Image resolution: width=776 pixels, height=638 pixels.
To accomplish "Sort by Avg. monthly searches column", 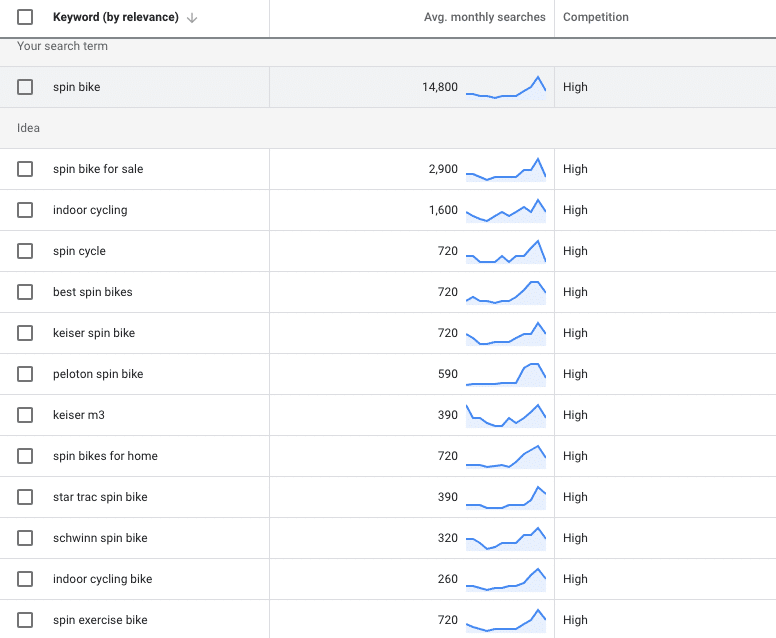I will point(485,18).
